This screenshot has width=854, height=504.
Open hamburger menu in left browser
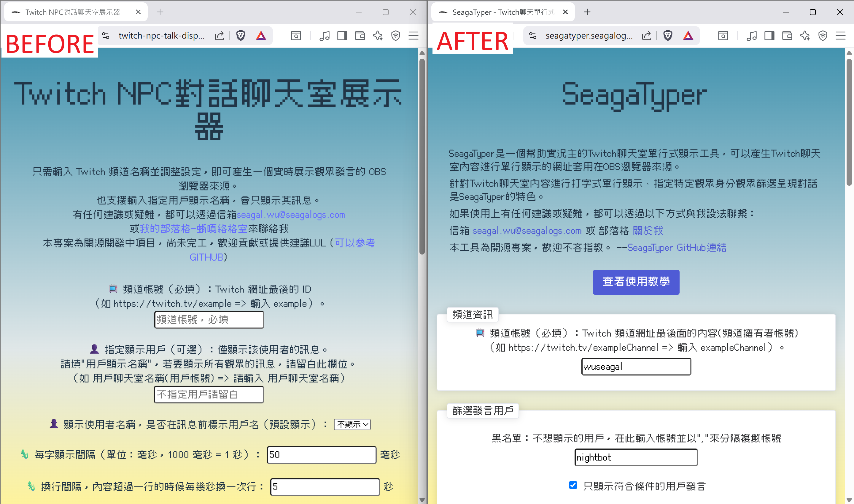tap(413, 36)
